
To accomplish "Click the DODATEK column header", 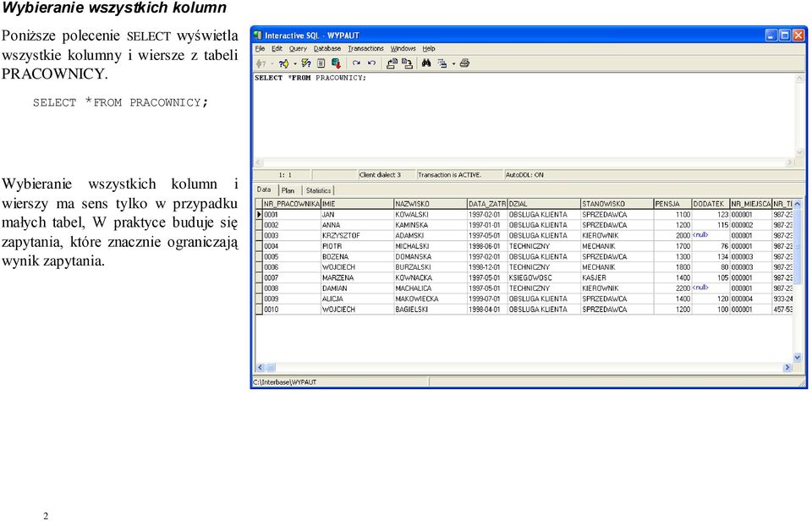I will tap(711, 204).
